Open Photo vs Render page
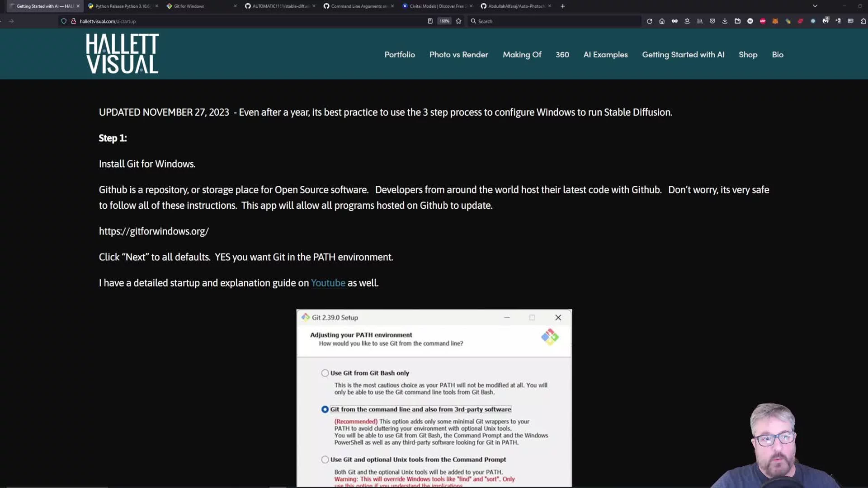 pos(459,55)
